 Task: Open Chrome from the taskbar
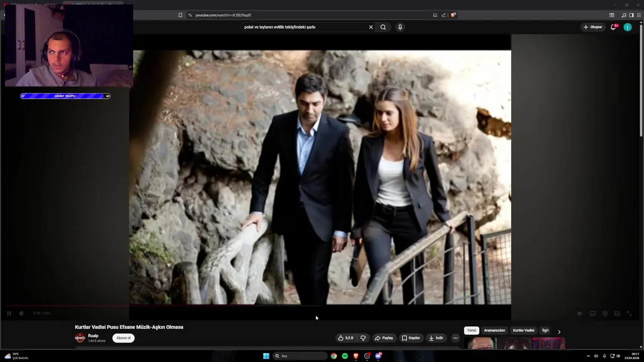pos(334,356)
